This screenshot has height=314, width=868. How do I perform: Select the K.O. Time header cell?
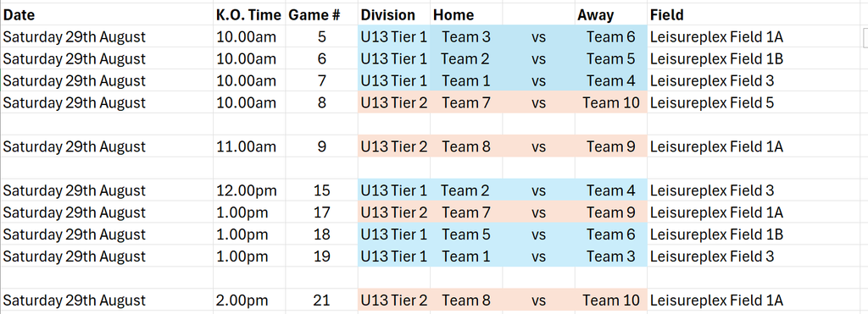249,14
